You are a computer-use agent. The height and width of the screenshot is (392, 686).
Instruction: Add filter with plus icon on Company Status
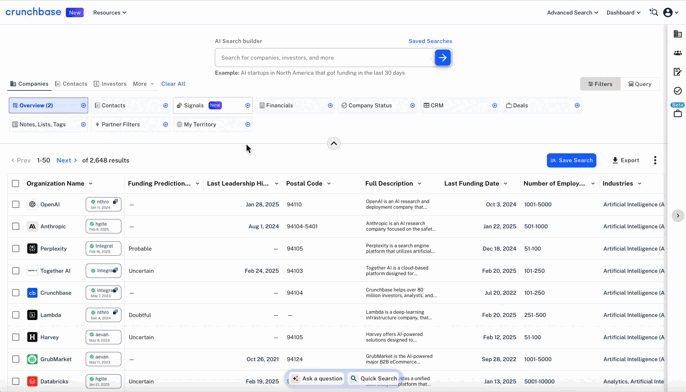(413, 105)
